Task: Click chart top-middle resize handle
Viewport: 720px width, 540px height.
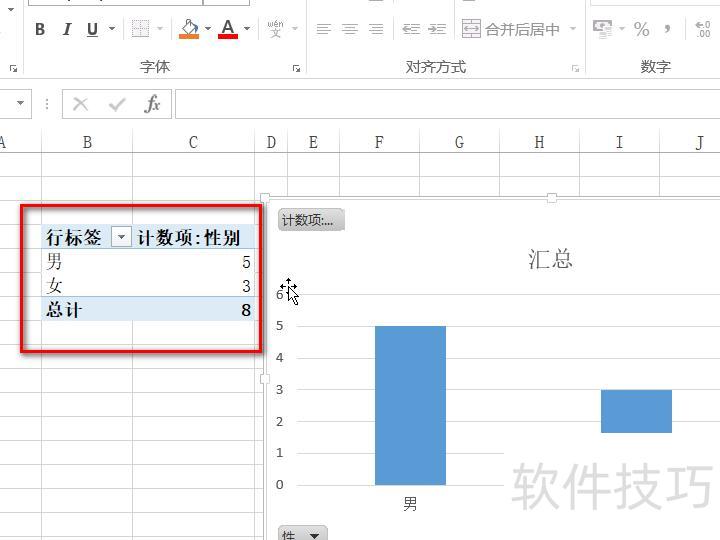Action: [552, 198]
